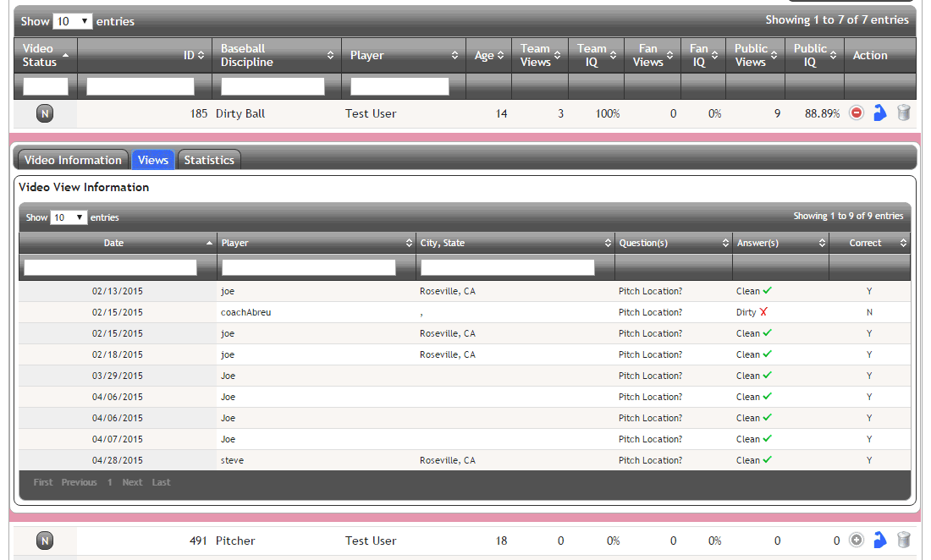Screen dimensions: 931x560
Task: Select the Views tab
Action: (153, 160)
